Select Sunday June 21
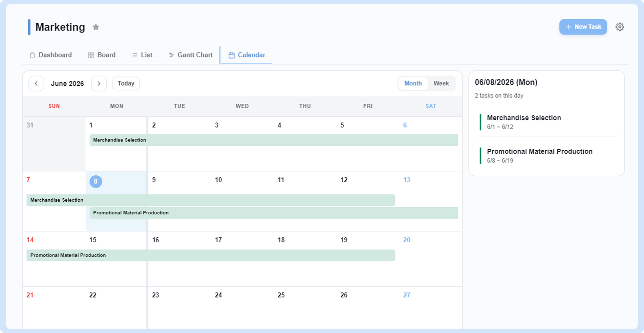 click(x=30, y=295)
